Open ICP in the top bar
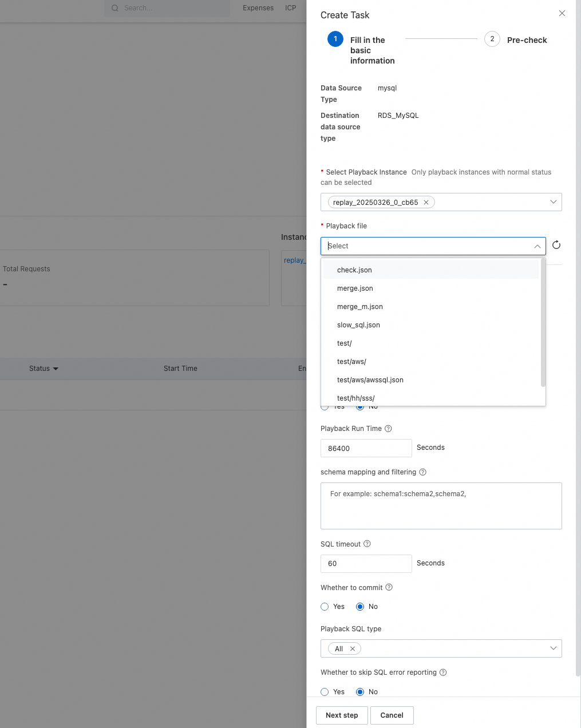The image size is (581, 728). click(291, 8)
